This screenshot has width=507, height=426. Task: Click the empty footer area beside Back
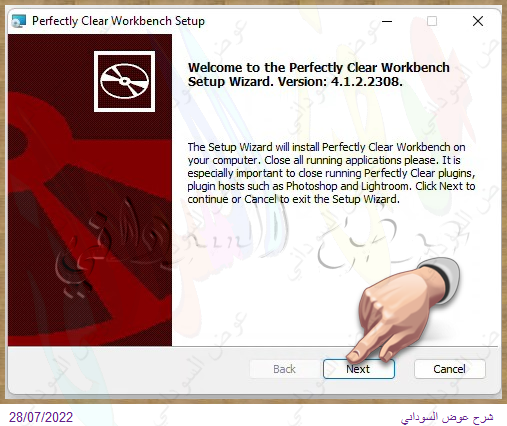pos(128,369)
